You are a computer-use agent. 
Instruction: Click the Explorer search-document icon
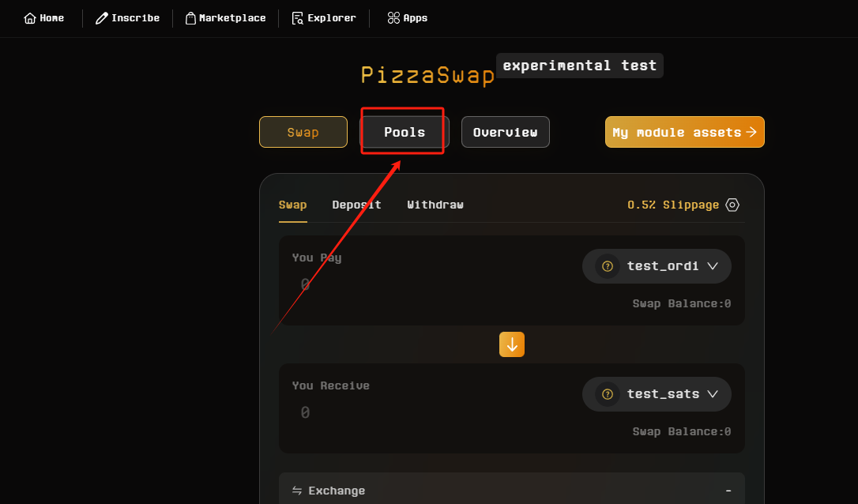pos(297,17)
